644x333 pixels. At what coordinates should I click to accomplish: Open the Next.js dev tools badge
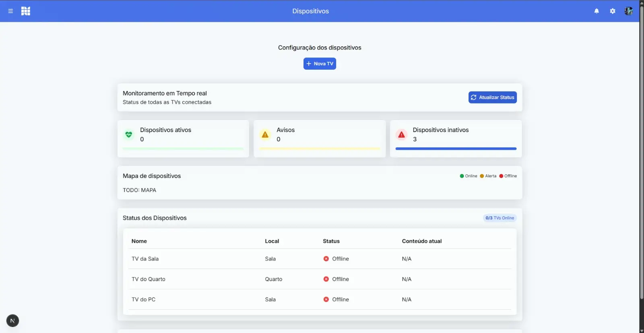click(12, 321)
